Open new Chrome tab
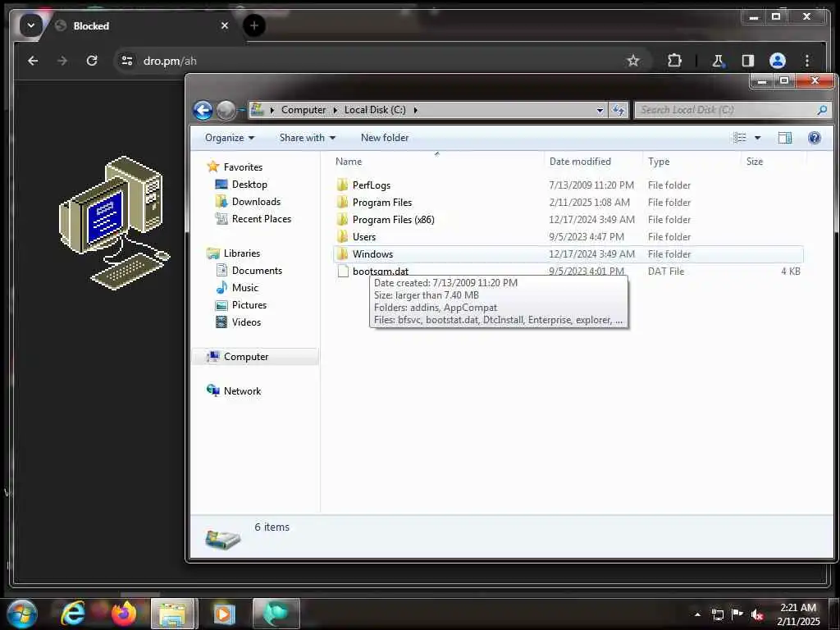The image size is (840, 630). coord(254,25)
